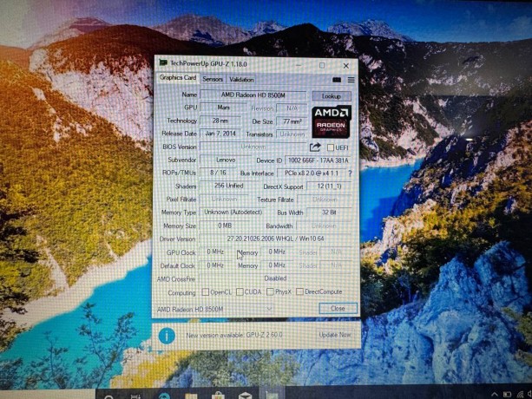Screen dimensions: 532x399
Task: Toggle the OpenCL checkbox
Action: (x=206, y=291)
